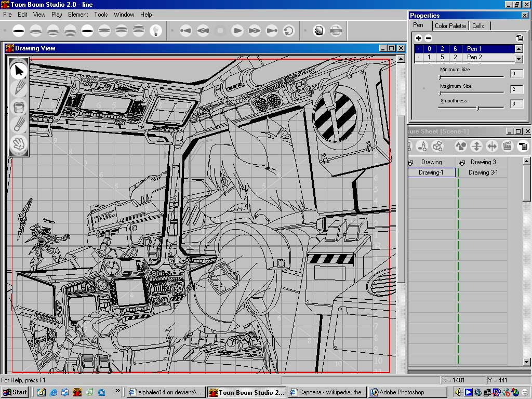Add a new pen with plus icon
This screenshot has width=532, height=399.
(x=418, y=38)
